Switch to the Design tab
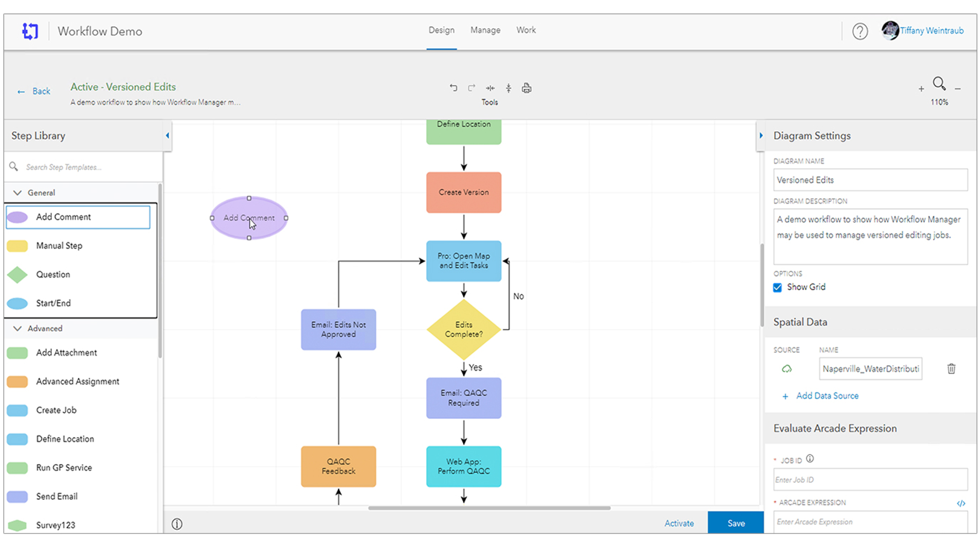The width and height of the screenshot is (980, 552). 441,30
